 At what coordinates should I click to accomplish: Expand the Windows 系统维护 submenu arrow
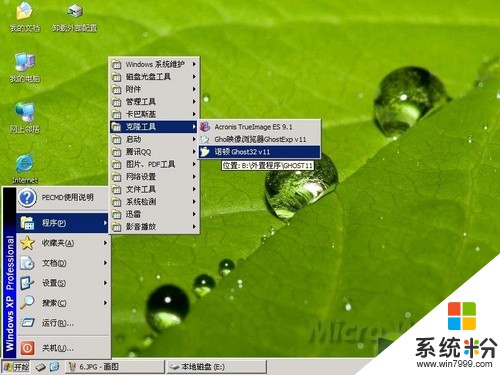(194, 64)
